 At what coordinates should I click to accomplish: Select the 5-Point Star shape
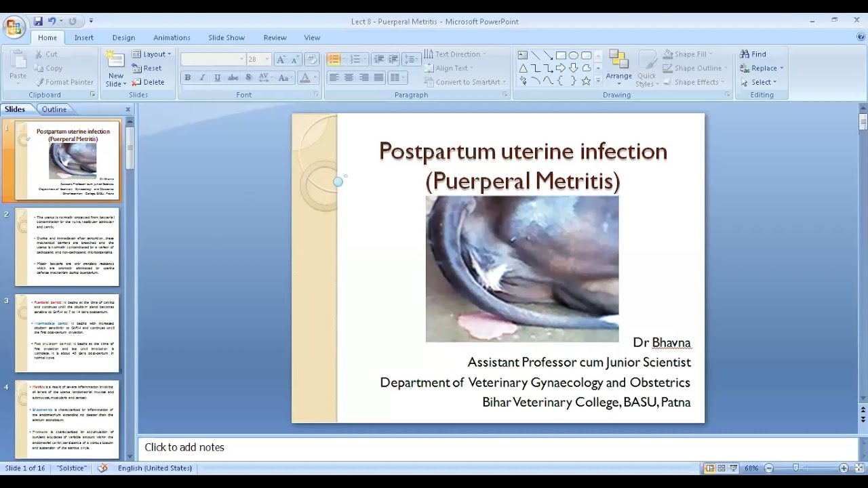click(587, 81)
